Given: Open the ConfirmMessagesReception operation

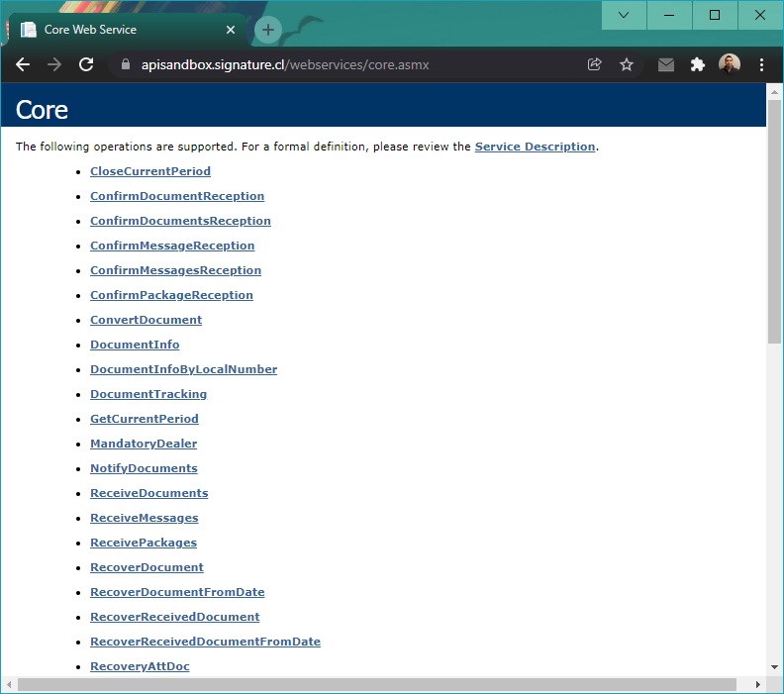Looking at the screenshot, I should click(175, 270).
